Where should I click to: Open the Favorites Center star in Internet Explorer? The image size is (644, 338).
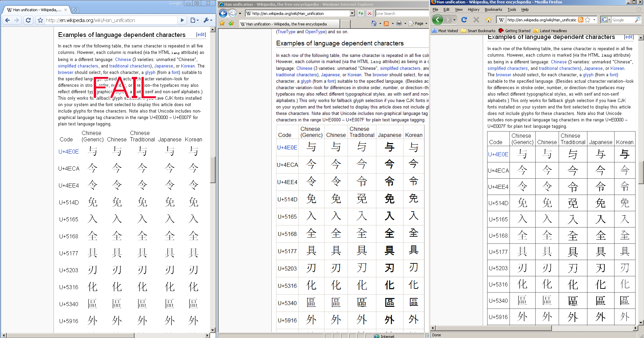(222, 23)
